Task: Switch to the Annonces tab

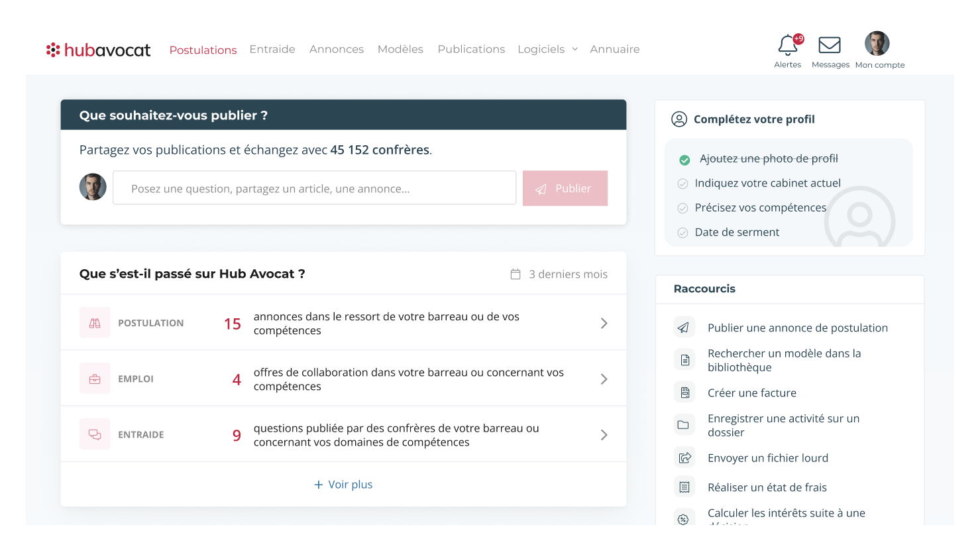Action: (x=337, y=48)
